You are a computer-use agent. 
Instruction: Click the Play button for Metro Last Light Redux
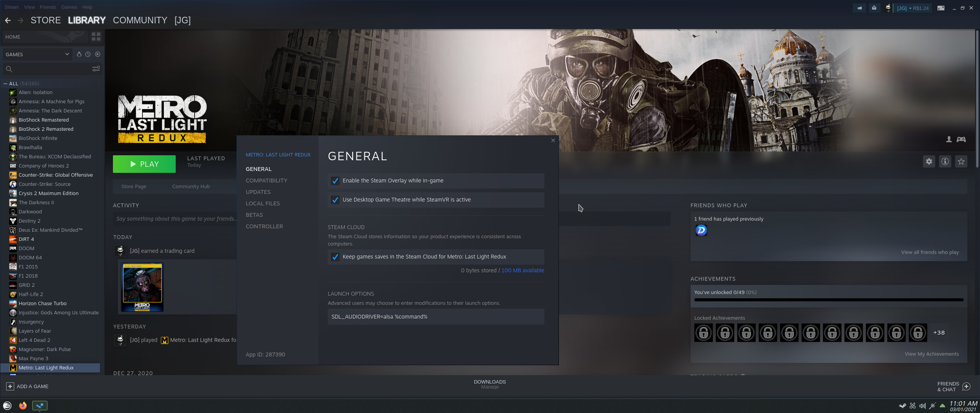(144, 163)
